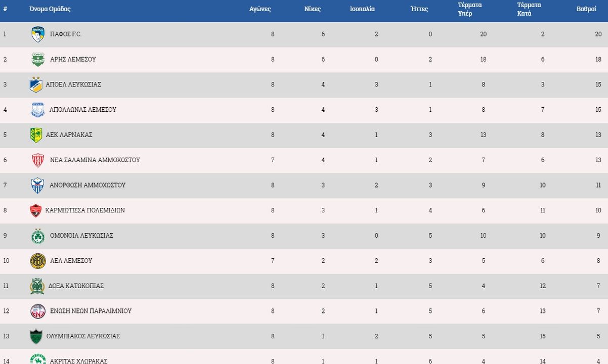Click the # rank column header

click(5, 9)
